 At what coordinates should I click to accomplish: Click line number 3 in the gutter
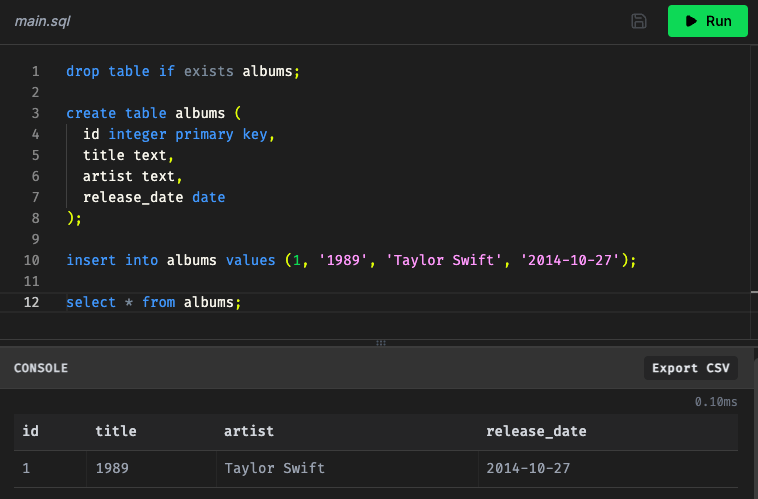tap(35, 113)
